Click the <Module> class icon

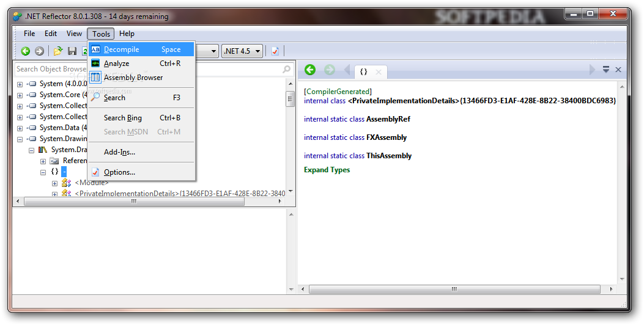pyautogui.click(x=65, y=183)
